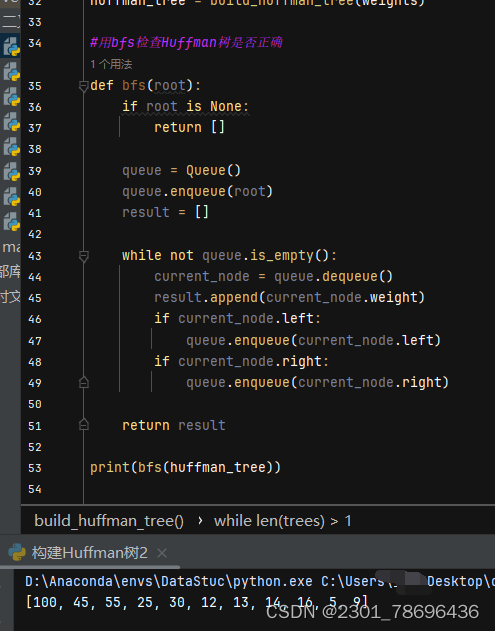Click build_huffman_tree() breadcrumb
The width and height of the screenshot is (495, 631).
pos(109,521)
